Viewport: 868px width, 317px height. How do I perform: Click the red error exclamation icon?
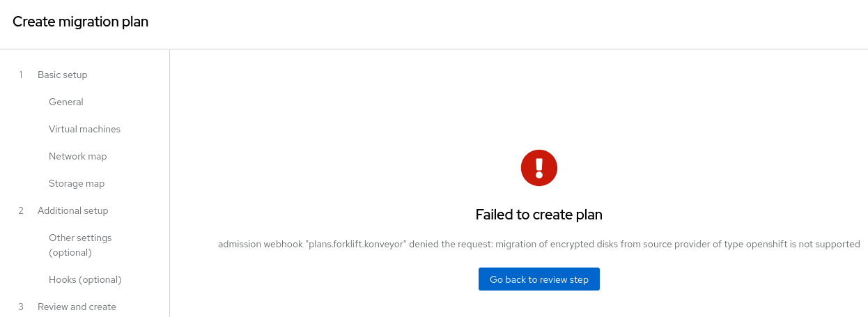click(x=539, y=168)
